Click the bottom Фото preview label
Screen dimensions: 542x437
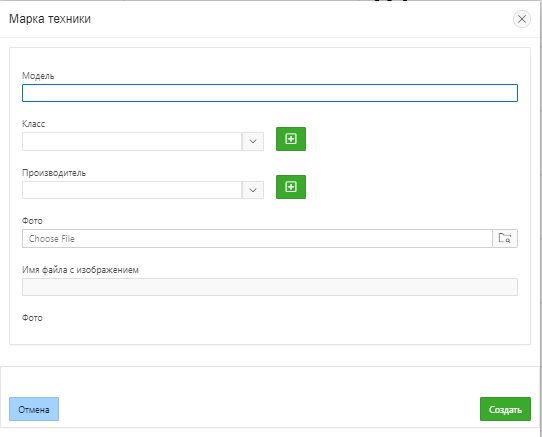[x=32, y=318]
